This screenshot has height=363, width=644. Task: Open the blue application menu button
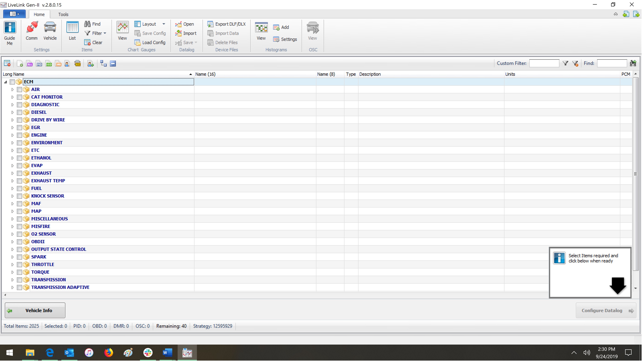14,14
